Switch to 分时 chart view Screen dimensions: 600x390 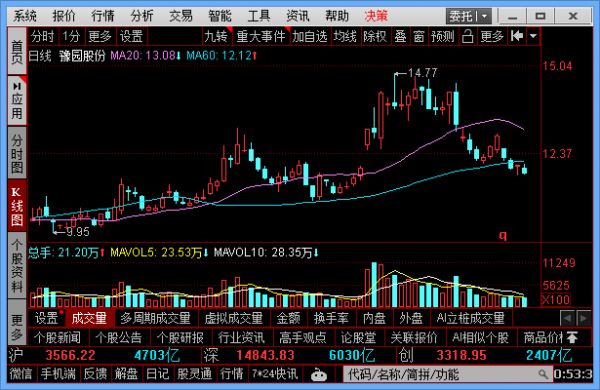[x=42, y=36]
